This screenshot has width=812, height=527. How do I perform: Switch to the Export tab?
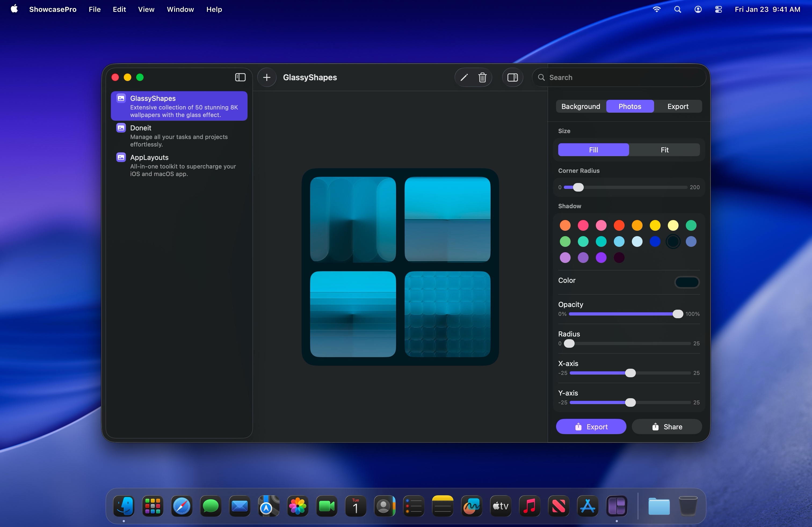(677, 106)
